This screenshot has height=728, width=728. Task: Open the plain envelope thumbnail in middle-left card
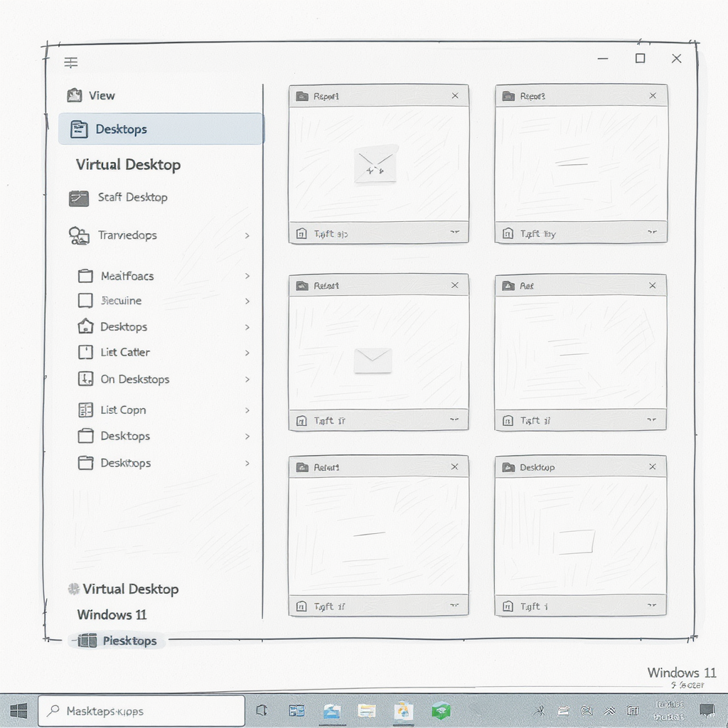pos(373,360)
